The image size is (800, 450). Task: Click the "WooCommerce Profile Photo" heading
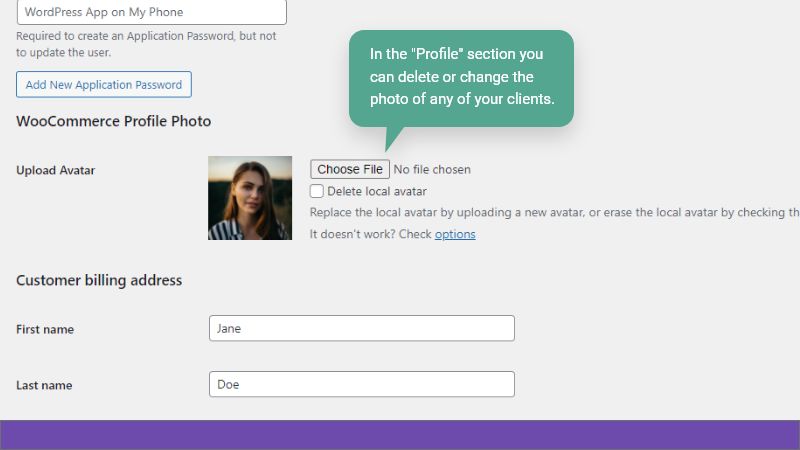tap(114, 121)
